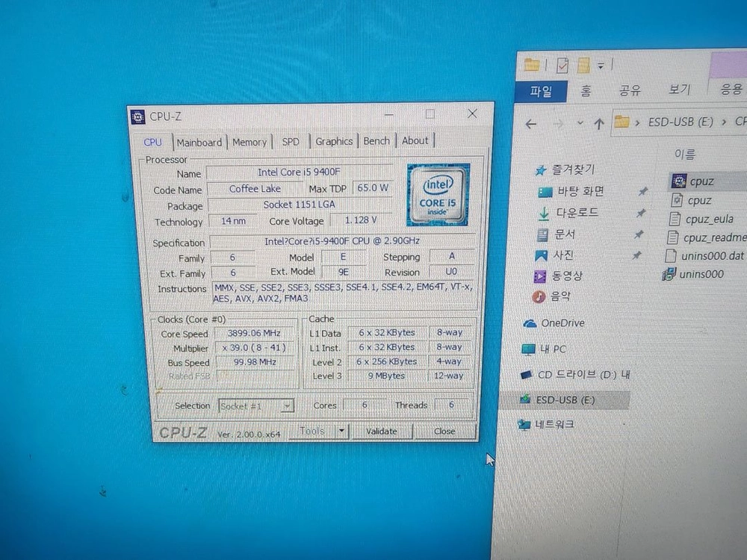The width and height of the screenshot is (747, 560).
Task: Click the Specification field in CPU-Z
Action: [341, 241]
